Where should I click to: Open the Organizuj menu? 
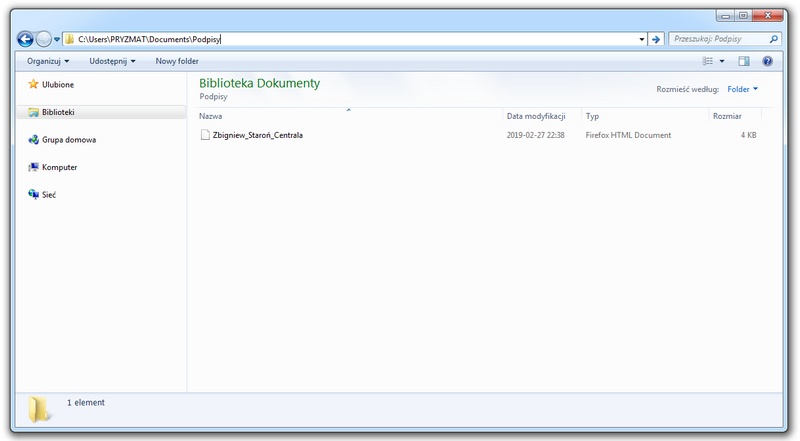click(x=48, y=61)
